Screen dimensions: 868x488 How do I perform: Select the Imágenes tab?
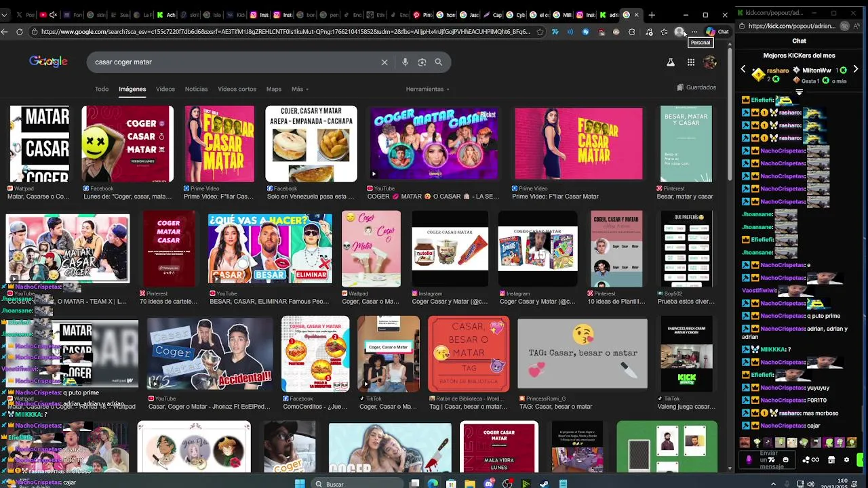point(132,89)
